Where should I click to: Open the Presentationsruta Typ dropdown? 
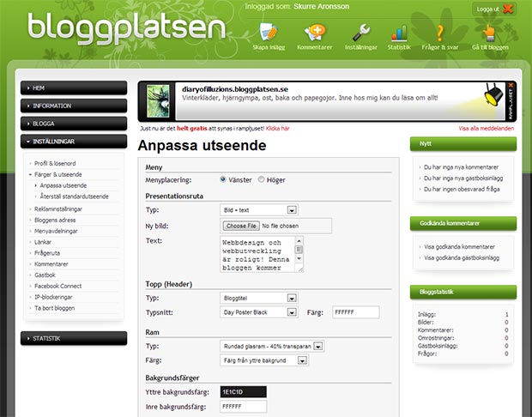tap(257, 209)
